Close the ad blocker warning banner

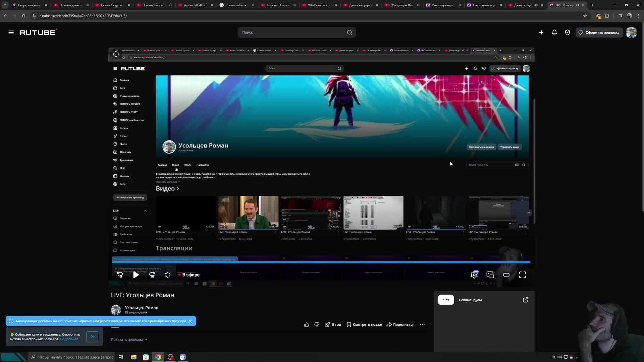(x=190, y=321)
